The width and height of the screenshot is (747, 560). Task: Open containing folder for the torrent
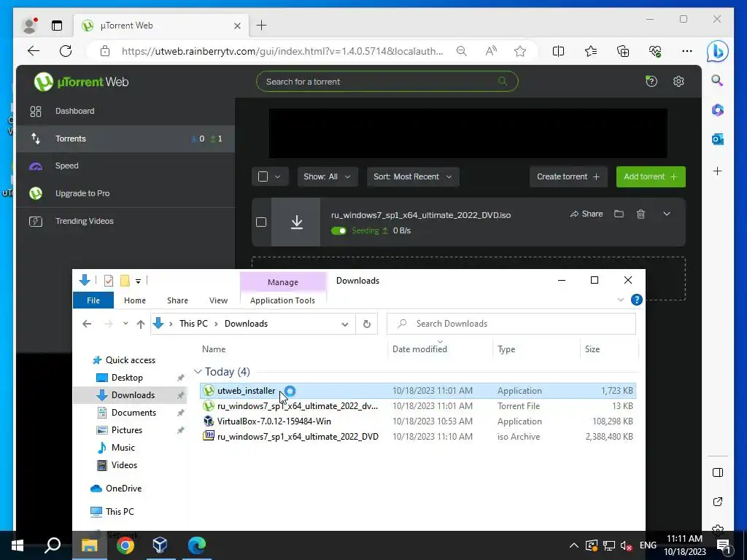(619, 214)
